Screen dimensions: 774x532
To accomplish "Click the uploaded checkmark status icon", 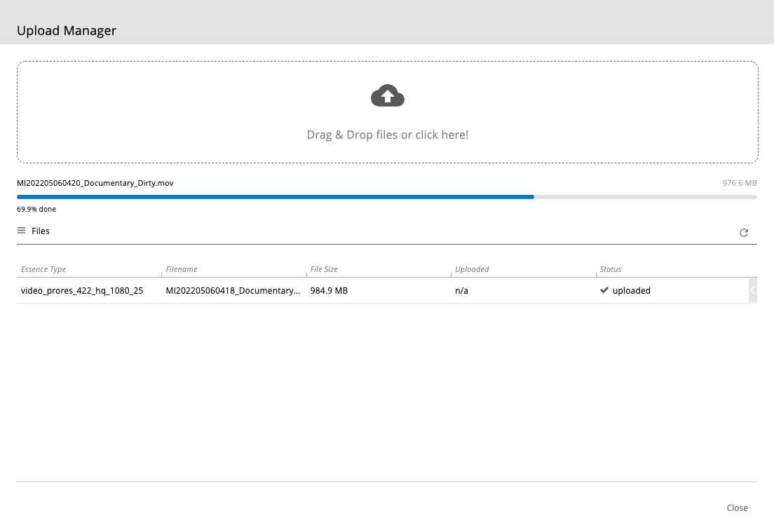I will pyautogui.click(x=604, y=290).
